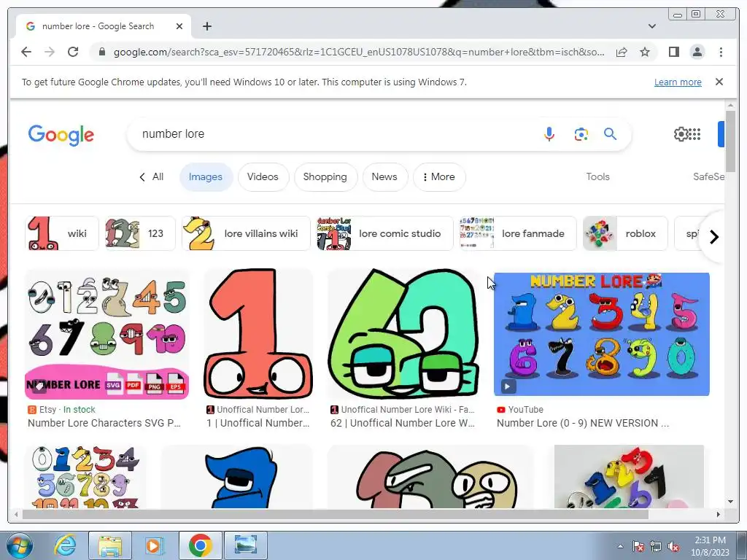The image size is (747, 560).
Task: Open the red number 1 character image
Action: [259, 334]
